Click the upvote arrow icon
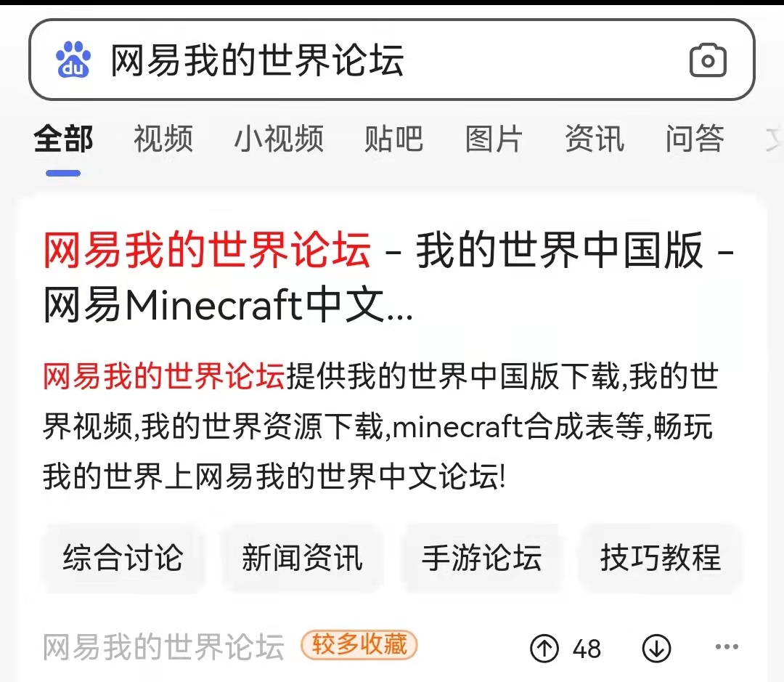 (x=544, y=649)
